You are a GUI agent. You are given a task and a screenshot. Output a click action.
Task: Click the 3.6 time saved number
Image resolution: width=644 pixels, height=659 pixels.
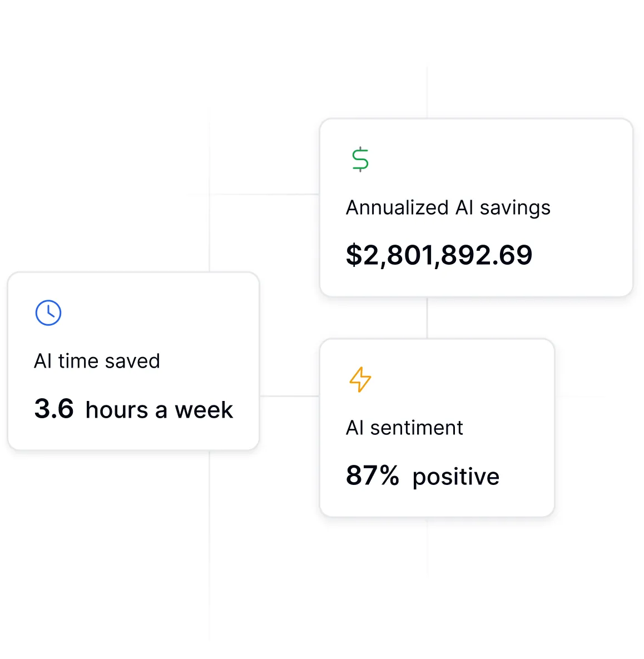(x=54, y=409)
